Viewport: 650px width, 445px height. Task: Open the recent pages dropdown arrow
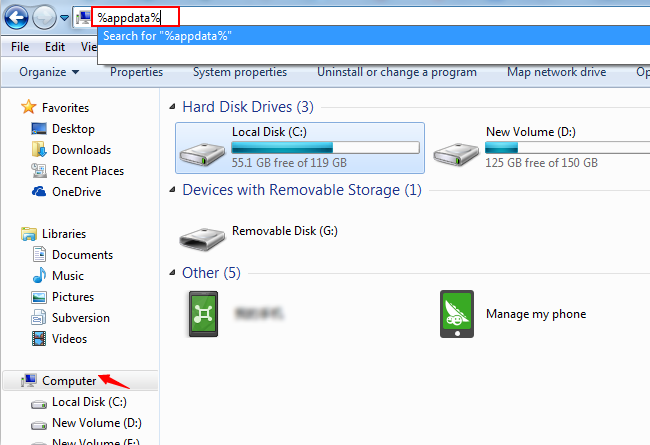[64, 18]
